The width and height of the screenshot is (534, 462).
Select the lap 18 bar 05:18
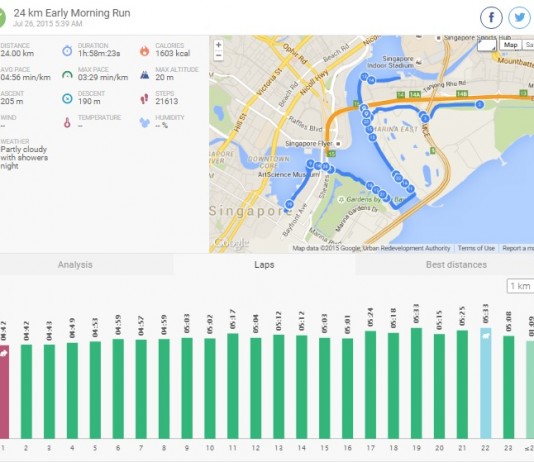[393, 386]
